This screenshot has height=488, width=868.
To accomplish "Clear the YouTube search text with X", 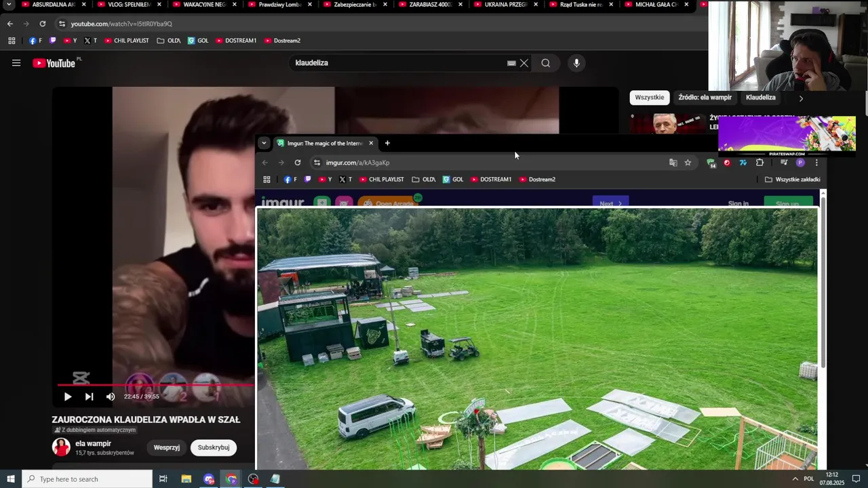I will [524, 63].
